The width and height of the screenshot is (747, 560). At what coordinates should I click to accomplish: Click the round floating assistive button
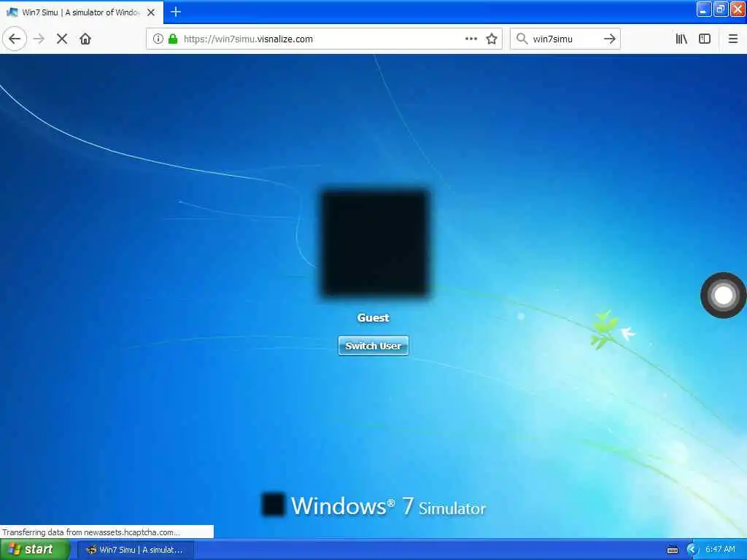(723, 295)
